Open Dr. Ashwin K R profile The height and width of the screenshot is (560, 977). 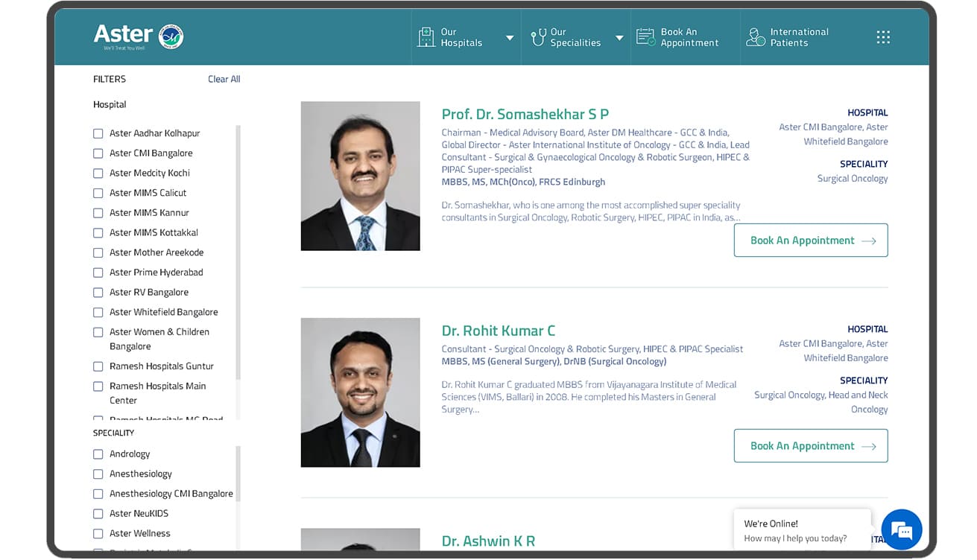point(488,541)
